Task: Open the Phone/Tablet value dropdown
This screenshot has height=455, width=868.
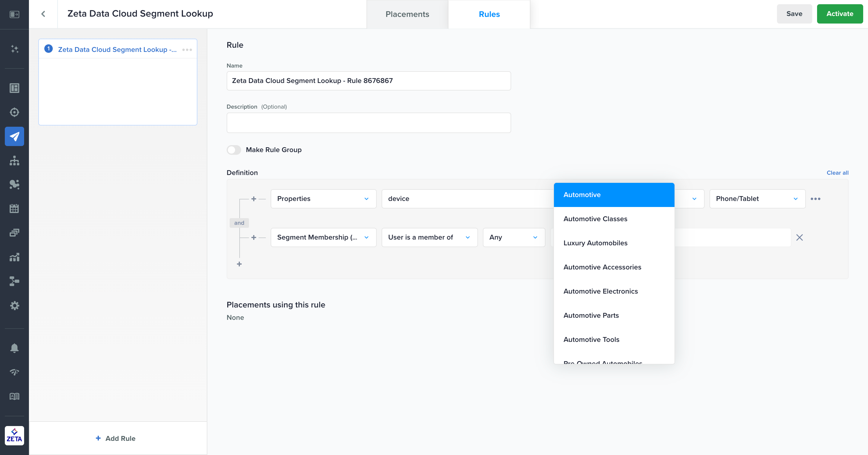Action: click(x=757, y=199)
